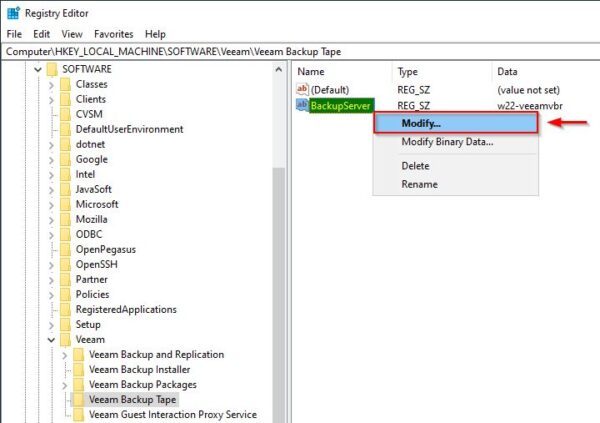Select Veeam Backup Tape tree item

coord(132,399)
